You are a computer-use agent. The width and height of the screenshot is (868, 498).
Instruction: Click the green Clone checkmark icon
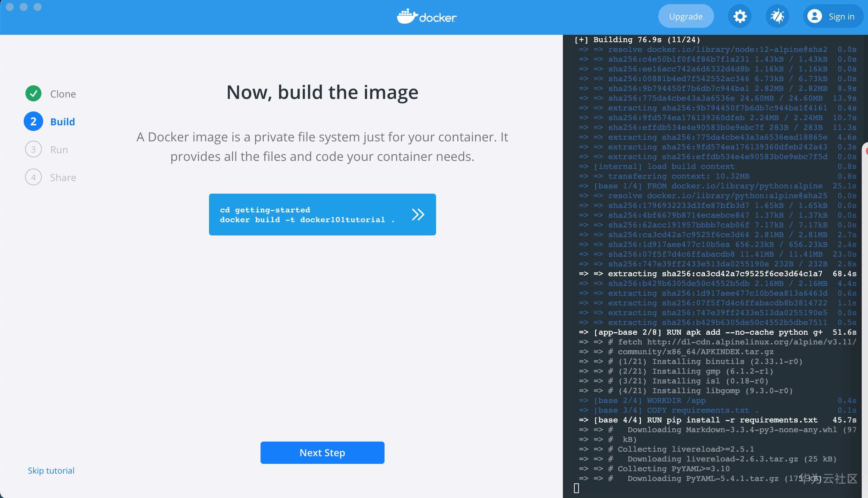click(x=33, y=94)
